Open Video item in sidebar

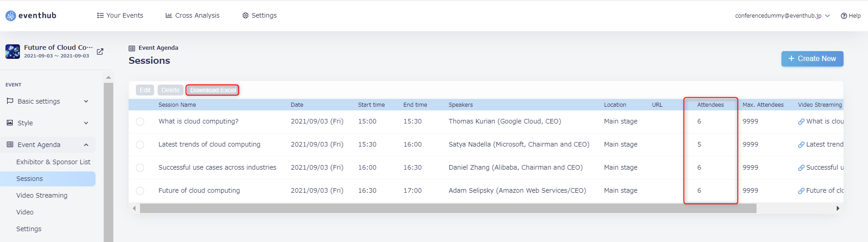tap(25, 212)
